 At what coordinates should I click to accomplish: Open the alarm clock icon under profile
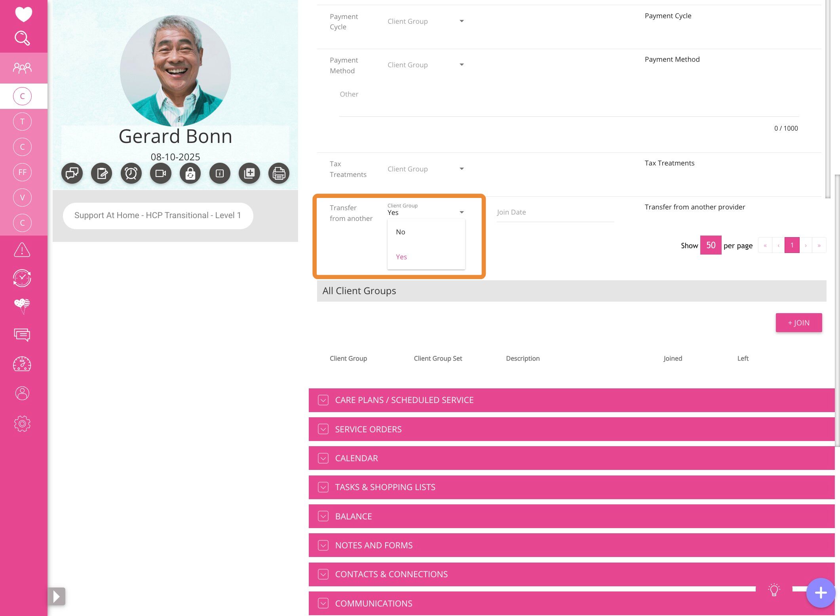pyautogui.click(x=131, y=173)
